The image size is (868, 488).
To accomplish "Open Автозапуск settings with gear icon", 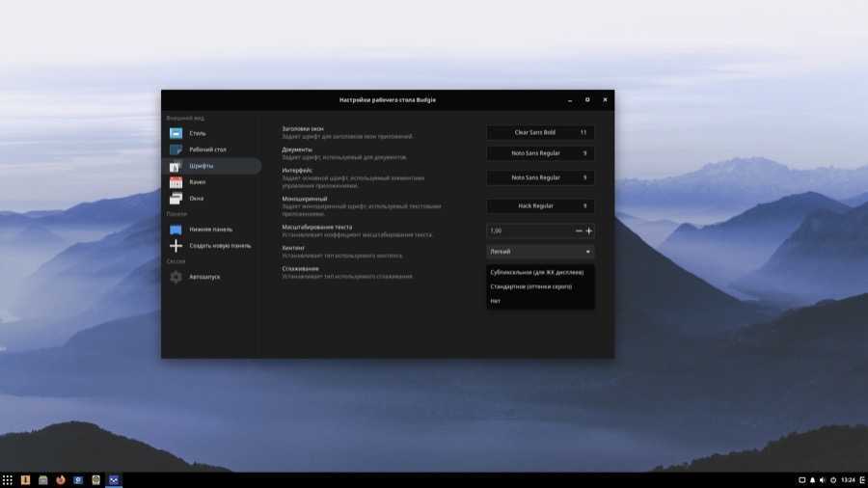I will [211, 277].
